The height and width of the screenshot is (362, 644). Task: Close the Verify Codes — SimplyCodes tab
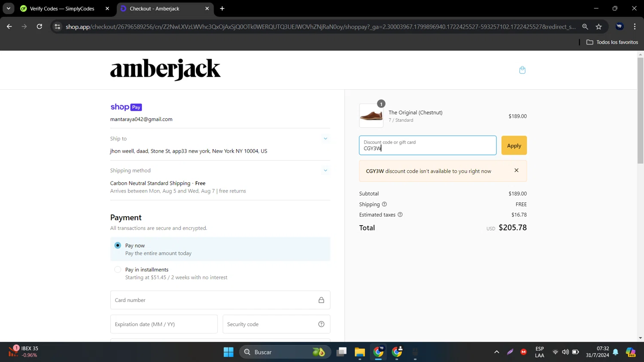(x=107, y=9)
